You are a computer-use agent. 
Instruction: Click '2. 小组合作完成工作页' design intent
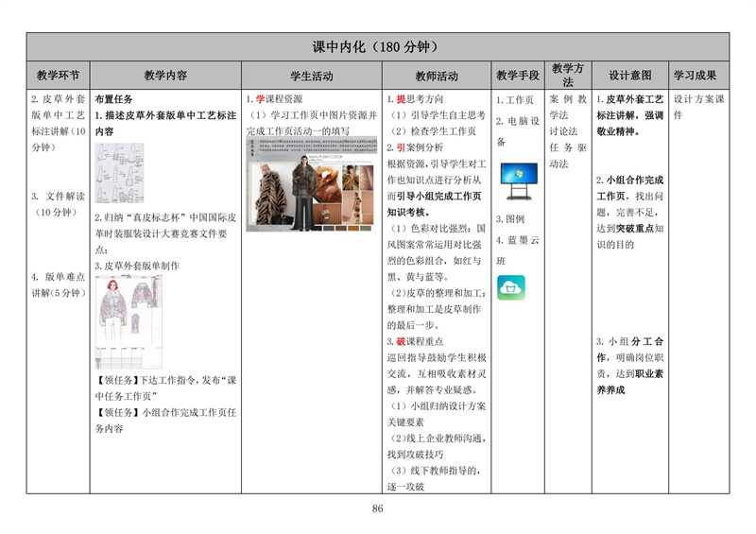629,213
